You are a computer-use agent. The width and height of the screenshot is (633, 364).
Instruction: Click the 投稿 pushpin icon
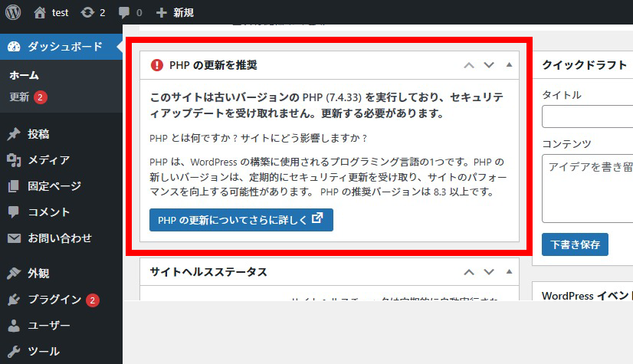point(14,134)
